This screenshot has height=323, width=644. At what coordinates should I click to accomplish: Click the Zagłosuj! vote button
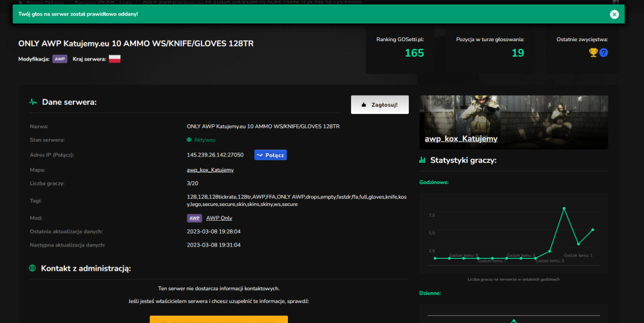380,105
